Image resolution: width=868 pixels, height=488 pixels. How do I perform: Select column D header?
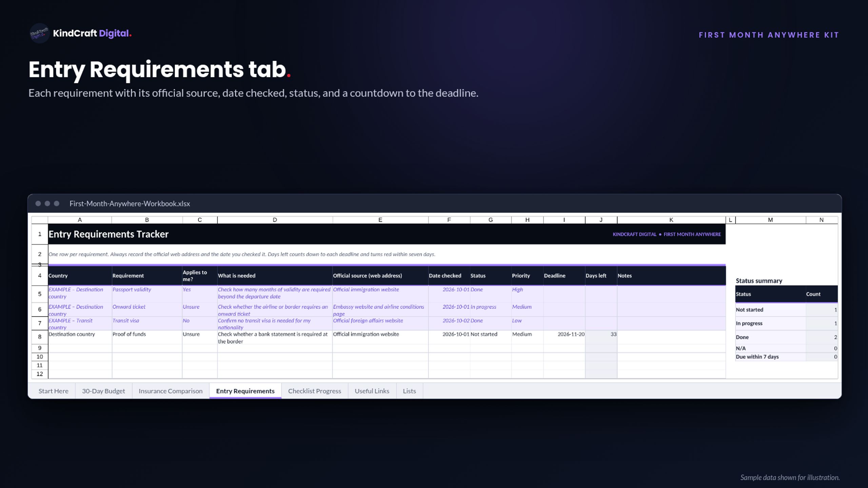[275, 220]
